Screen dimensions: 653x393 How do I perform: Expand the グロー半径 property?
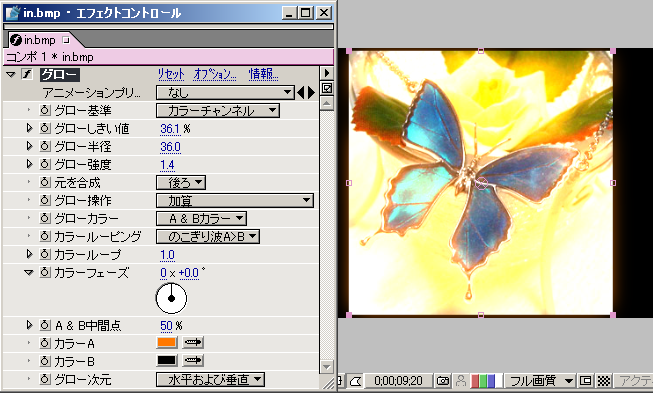tap(29, 146)
